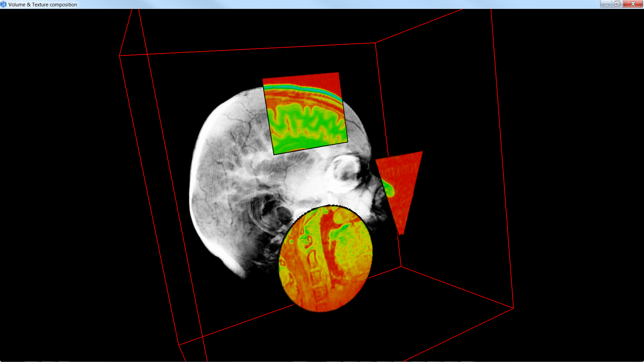Click the right-most bottom corner of the bounding box
This screenshot has height=362, width=644.
(x=513, y=308)
